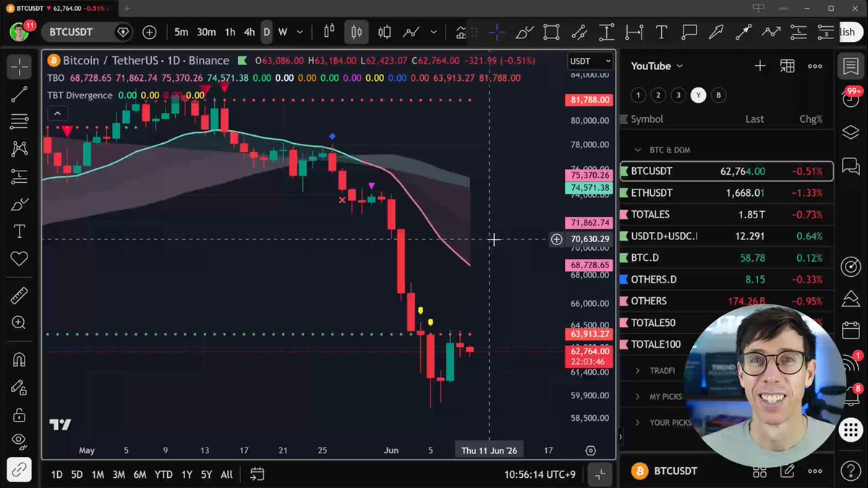Select the bars chart style
Screen dimensions: 868x488
click(329, 32)
